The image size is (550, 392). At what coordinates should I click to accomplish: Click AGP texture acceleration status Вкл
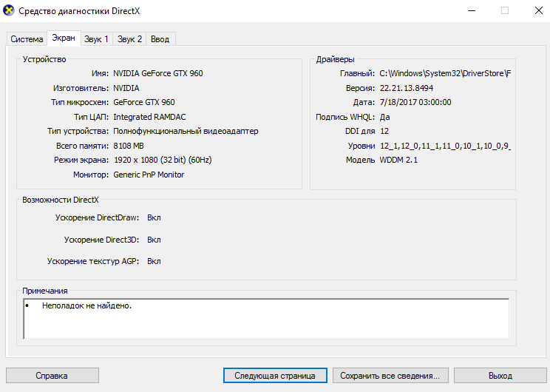154,261
